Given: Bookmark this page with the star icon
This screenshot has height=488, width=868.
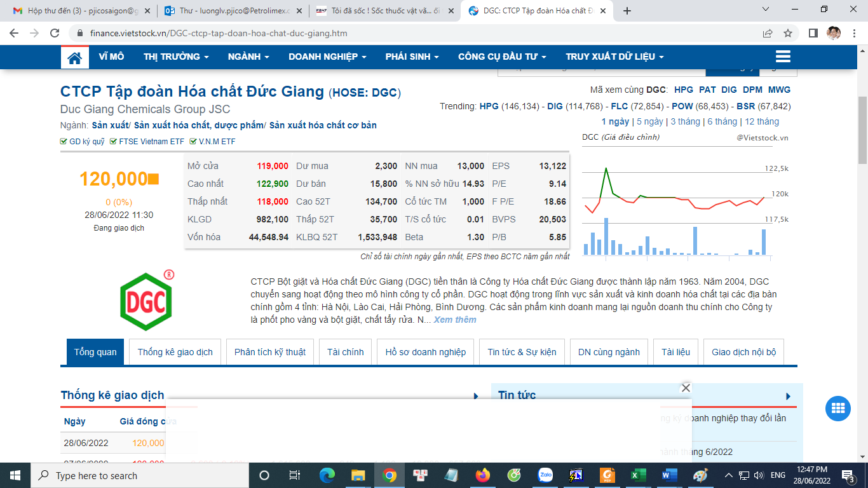Looking at the screenshot, I should click(x=788, y=33).
